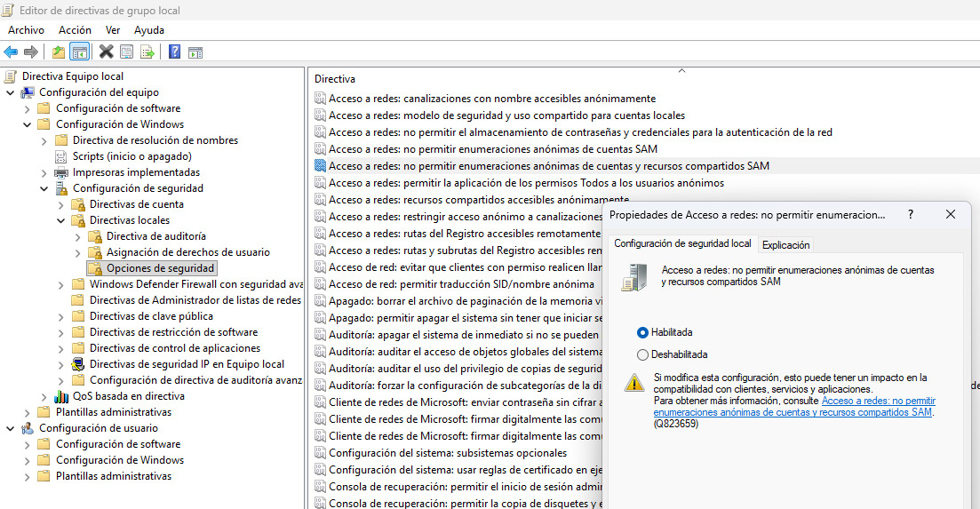
Task: Click the Directiva de auditoría folder icon
Action: 95,236
